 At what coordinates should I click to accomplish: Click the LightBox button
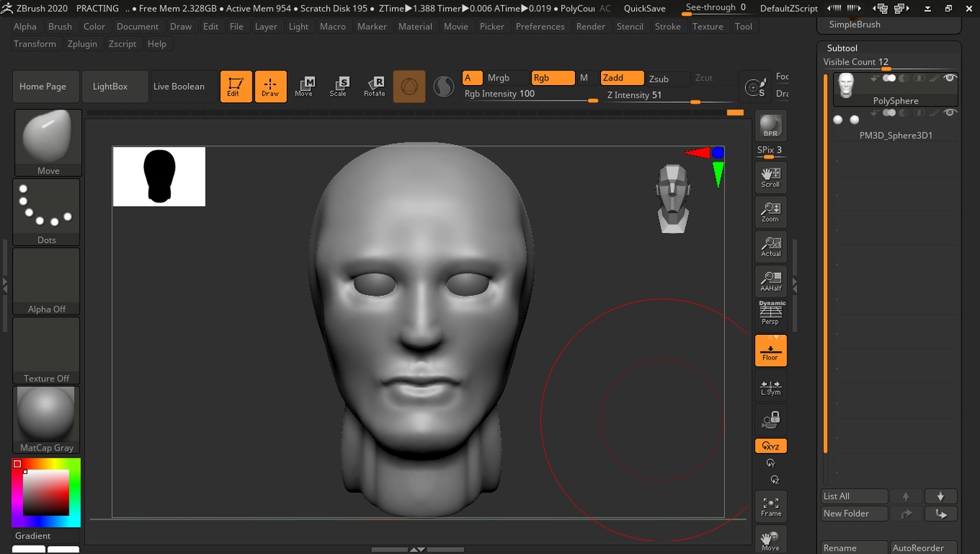pyautogui.click(x=110, y=87)
